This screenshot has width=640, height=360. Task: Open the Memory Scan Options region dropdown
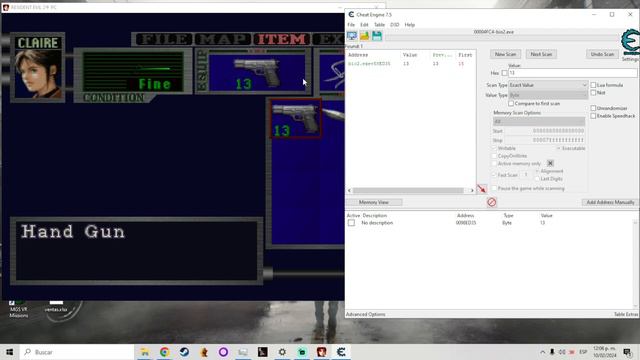pos(539,122)
